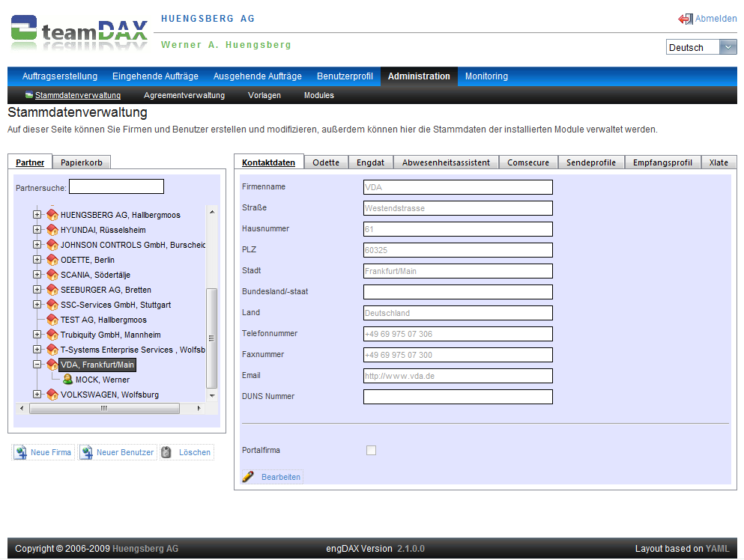This screenshot has height=560, width=744.
Task: Expand the HYUNDAI, Rüsselsheim tree node
Action: tap(37, 230)
